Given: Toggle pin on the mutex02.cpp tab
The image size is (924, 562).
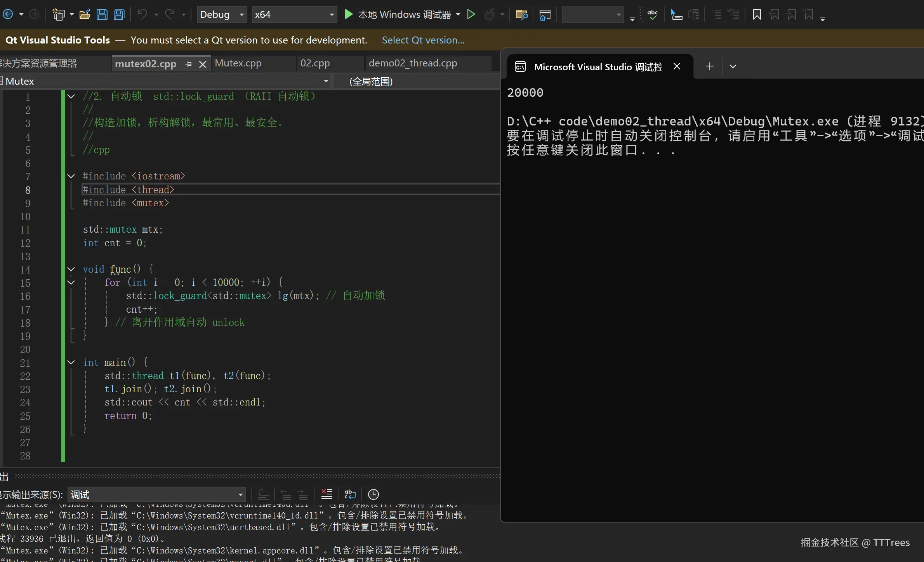Looking at the screenshot, I should pos(189,64).
